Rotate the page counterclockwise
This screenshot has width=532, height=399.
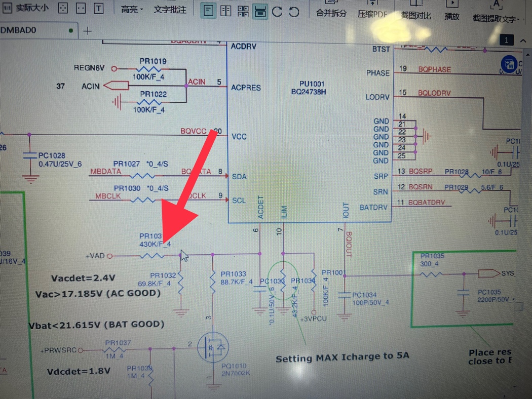(x=294, y=11)
